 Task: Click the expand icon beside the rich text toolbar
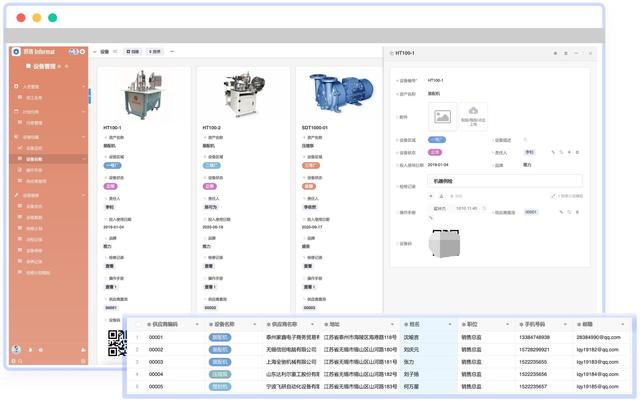point(553,196)
